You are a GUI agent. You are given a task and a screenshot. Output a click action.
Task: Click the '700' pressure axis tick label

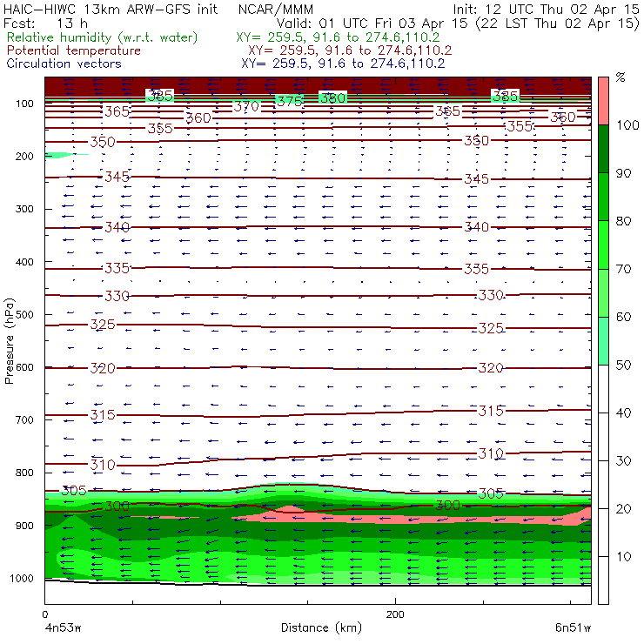[x=24, y=420]
